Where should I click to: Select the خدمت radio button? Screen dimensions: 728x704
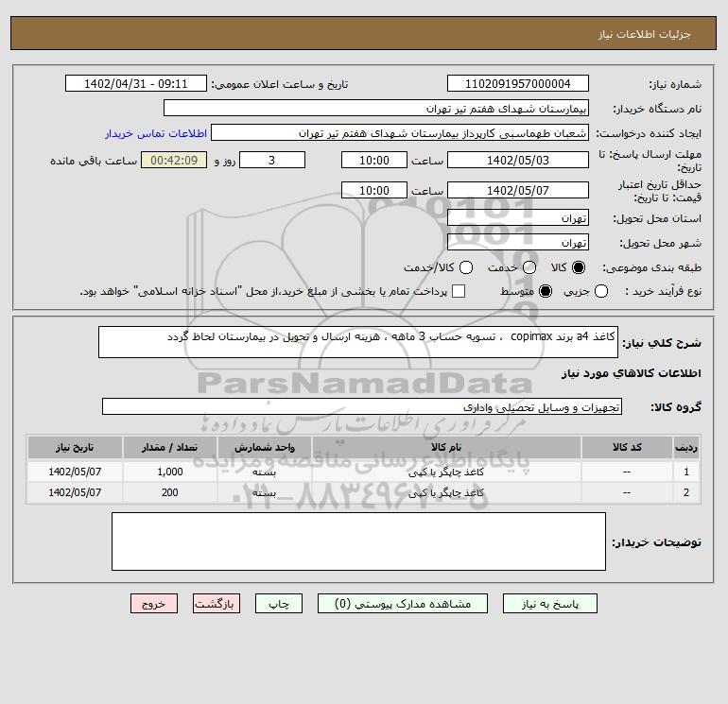[529, 267]
